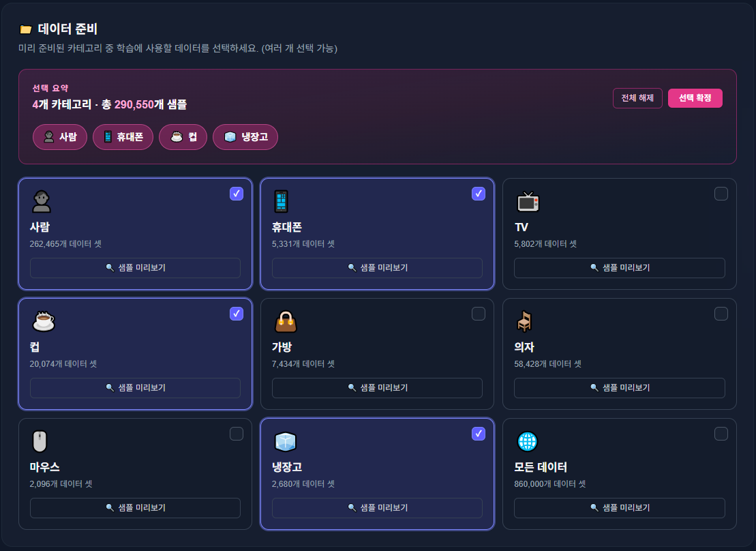The height and width of the screenshot is (551, 756).
Task: Click the handbag icon on 가방 card
Action: click(286, 321)
